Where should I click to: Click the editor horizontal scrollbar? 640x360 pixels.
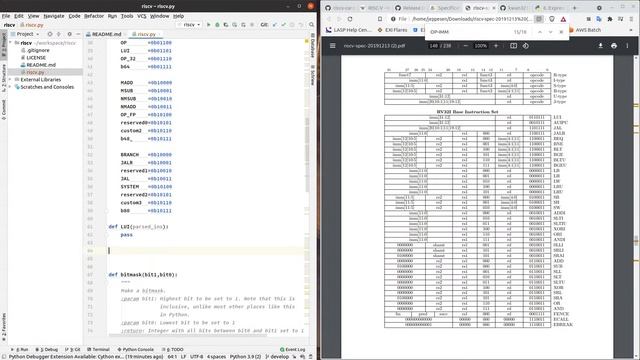pyautogui.click(x=188, y=336)
